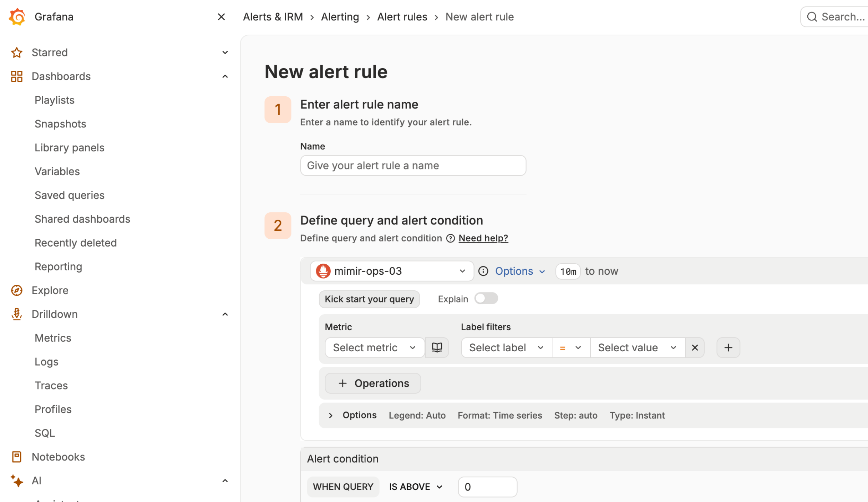Click the Grafana logo icon
Image resolution: width=868 pixels, height=502 pixels.
coord(17,17)
